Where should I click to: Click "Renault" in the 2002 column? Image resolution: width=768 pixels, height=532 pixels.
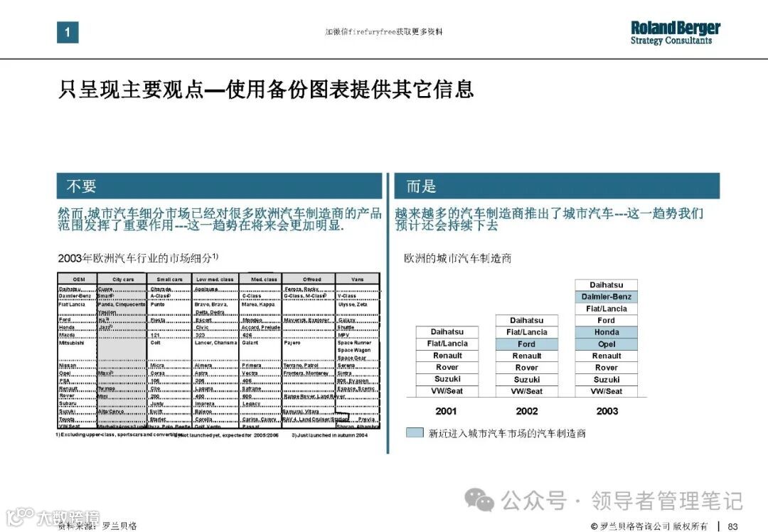click(526, 356)
